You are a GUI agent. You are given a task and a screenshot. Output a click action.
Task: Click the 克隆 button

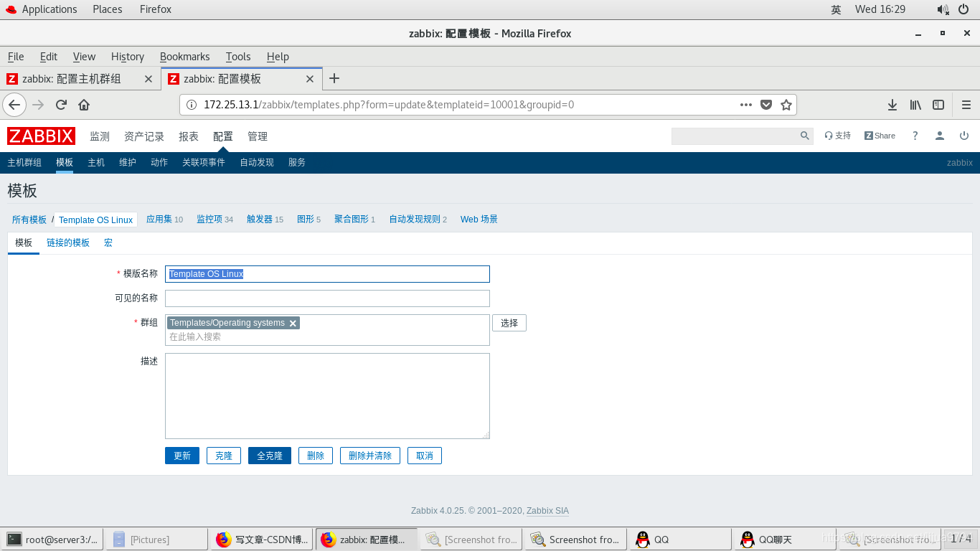(224, 456)
